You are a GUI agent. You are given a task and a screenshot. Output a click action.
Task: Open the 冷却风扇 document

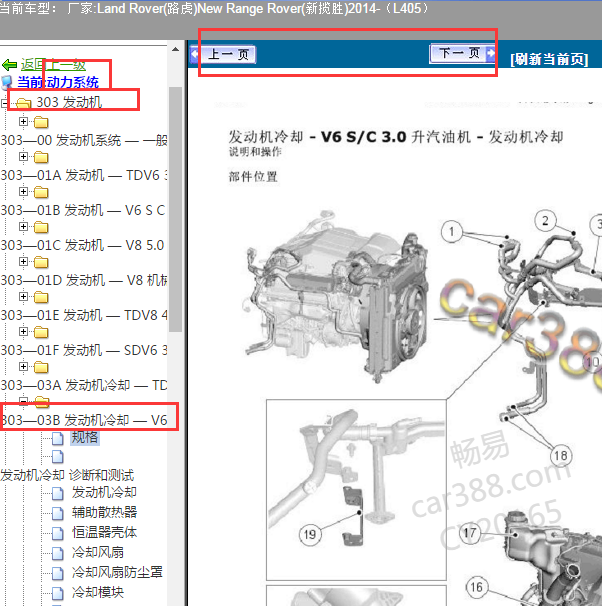tap(98, 552)
